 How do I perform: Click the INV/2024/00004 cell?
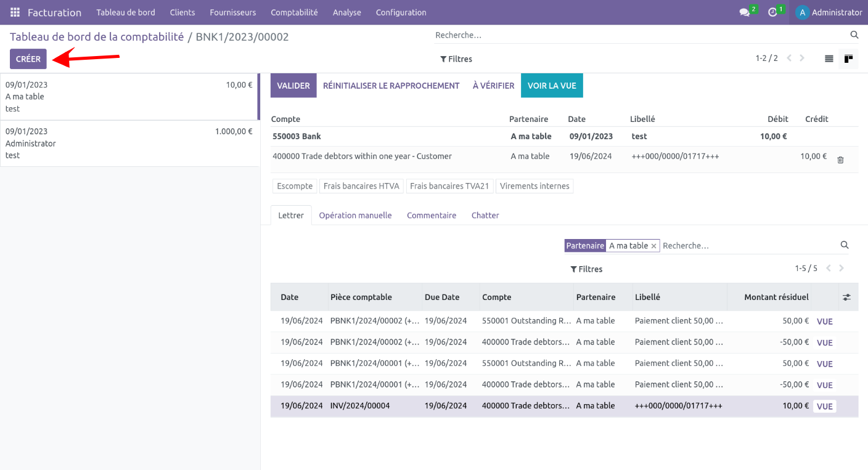(x=375, y=406)
